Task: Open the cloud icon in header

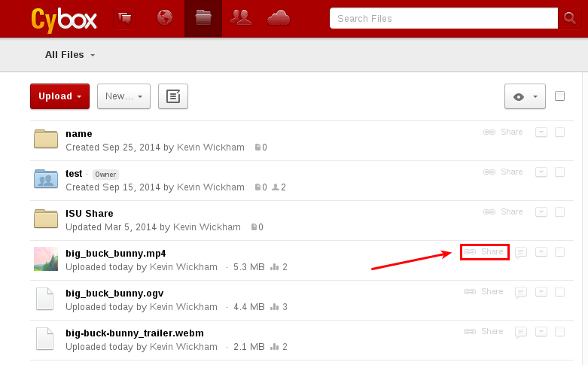Action: coord(279,18)
